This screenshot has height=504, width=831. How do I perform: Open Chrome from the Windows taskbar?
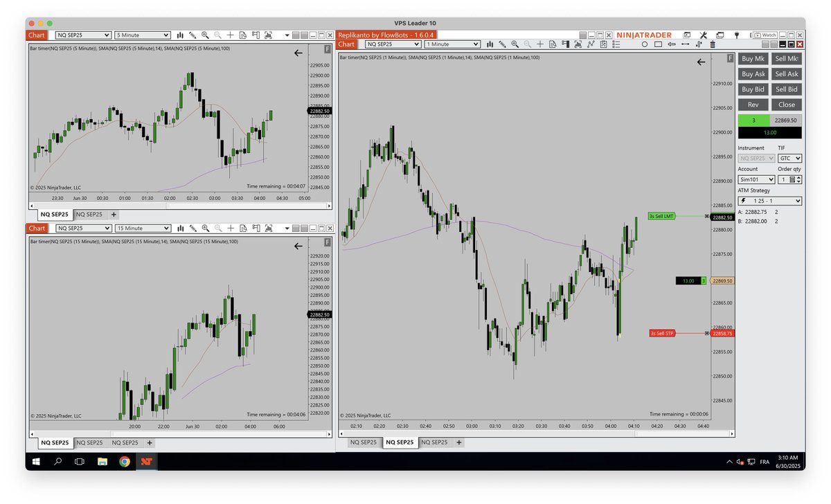(124, 461)
